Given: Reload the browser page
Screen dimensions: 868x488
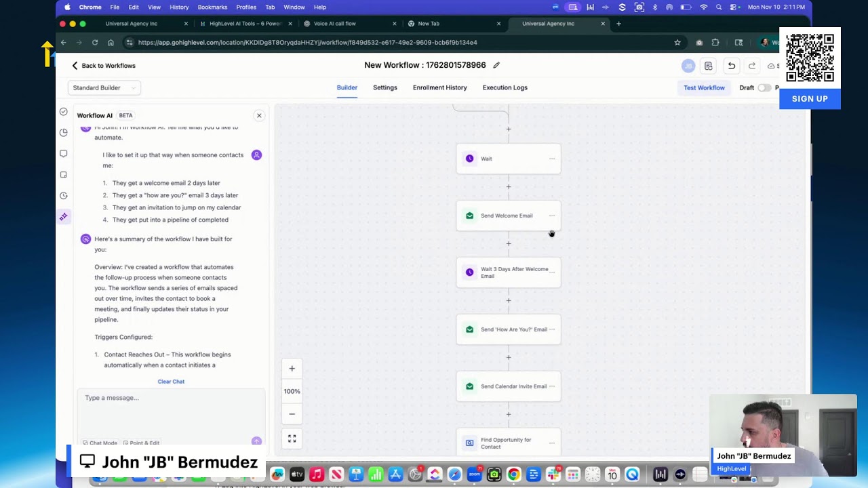Looking at the screenshot, I should 95,42.
